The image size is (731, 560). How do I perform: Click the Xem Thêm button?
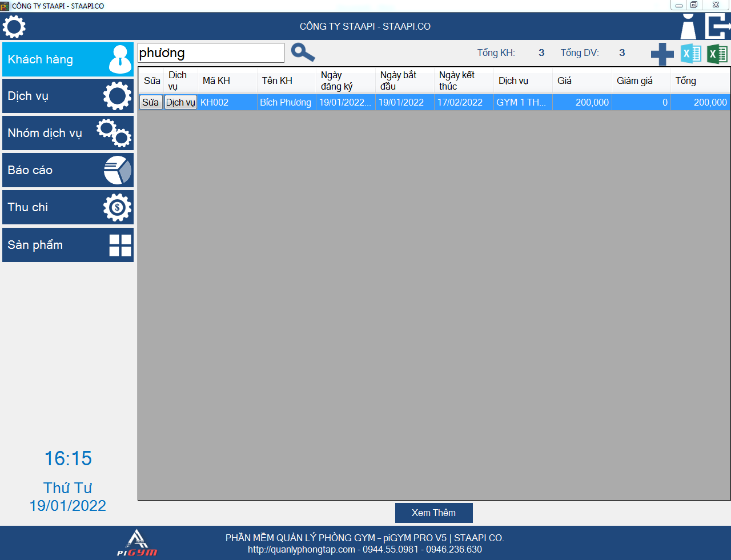[433, 513]
